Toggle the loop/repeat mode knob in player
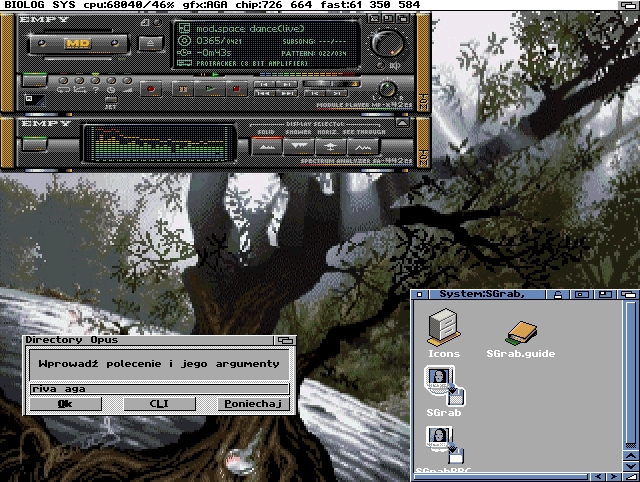Image resolution: width=640 pixels, height=482 pixels. pyautogui.click(x=63, y=81)
